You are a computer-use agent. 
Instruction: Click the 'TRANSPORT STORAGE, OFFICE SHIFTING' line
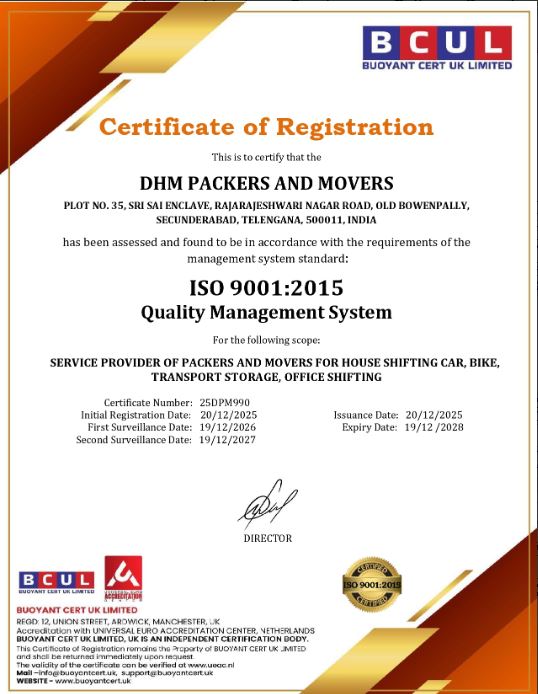click(266, 377)
